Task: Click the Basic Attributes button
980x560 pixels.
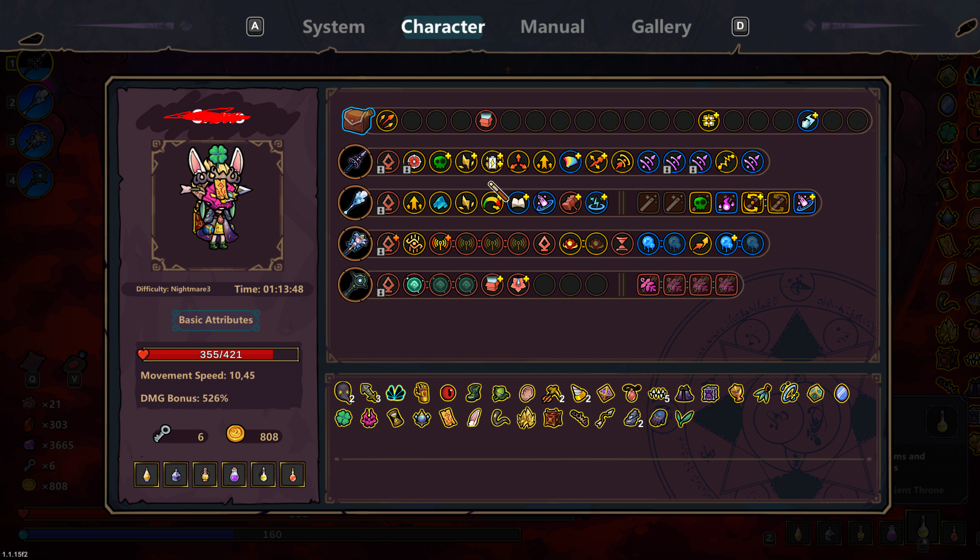Action: point(216,320)
